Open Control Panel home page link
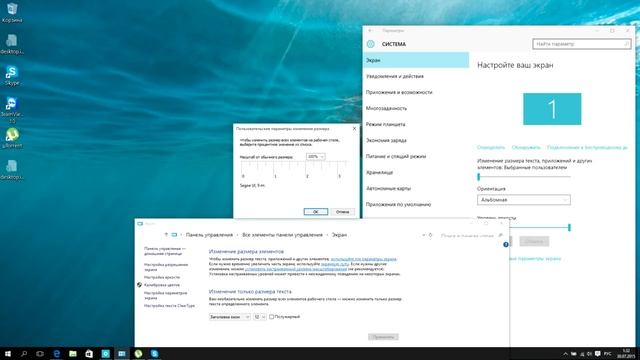The height and width of the screenshot is (360, 640). click(x=165, y=251)
